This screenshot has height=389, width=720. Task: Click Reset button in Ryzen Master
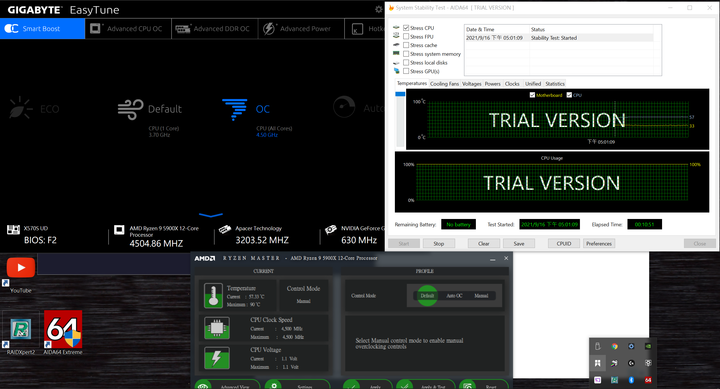484,385
